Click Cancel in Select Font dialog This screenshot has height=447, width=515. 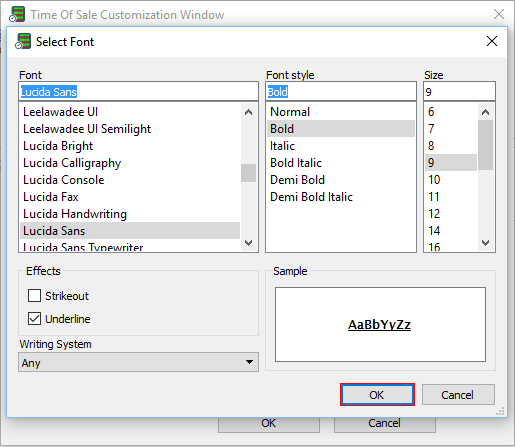(458, 395)
